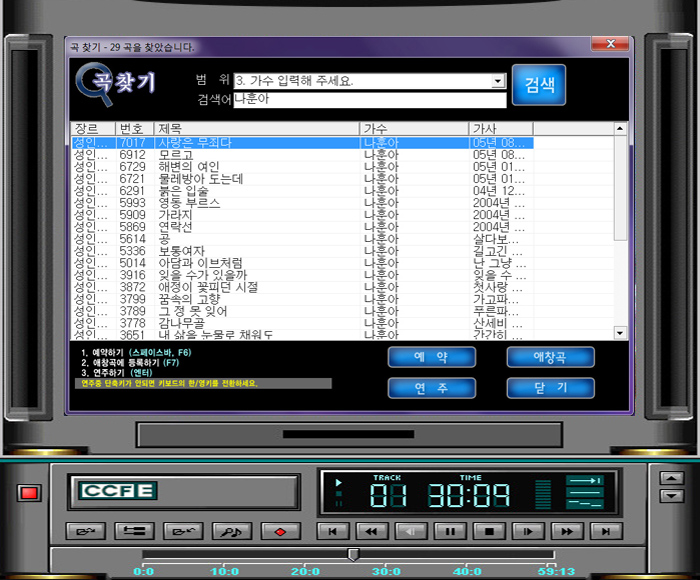Select the song row 연락선
Image resolution: width=700 pixels, height=580 pixels.
(x=303, y=227)
